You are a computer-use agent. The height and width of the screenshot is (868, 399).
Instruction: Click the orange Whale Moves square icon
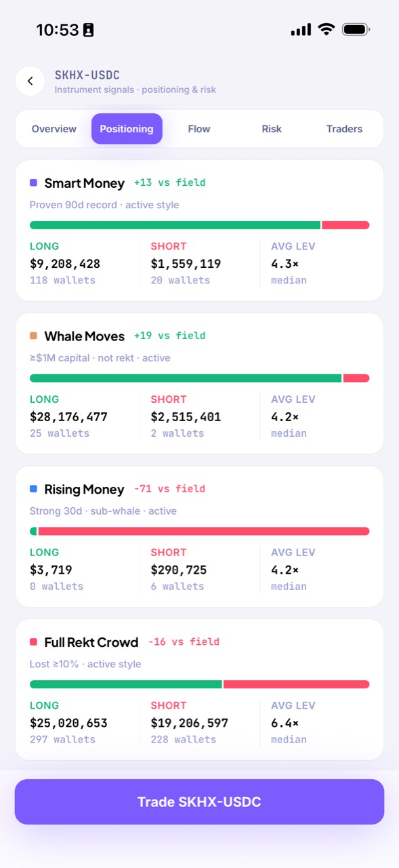pos(34,336)
